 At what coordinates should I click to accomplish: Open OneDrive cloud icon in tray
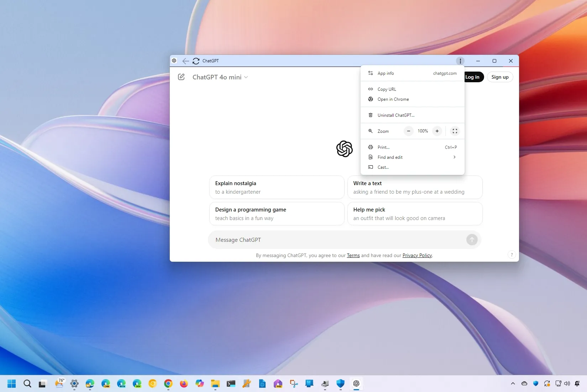click(524, 383)
